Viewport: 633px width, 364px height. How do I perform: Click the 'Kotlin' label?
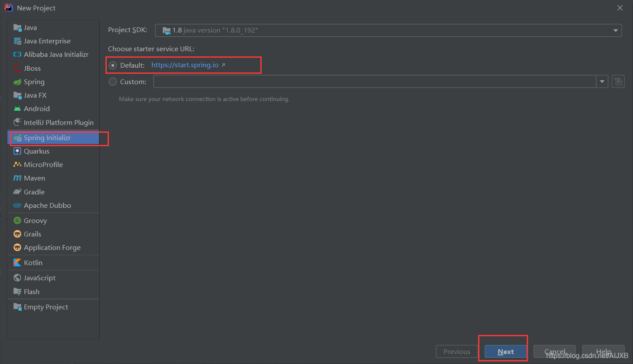coord(33,263)
